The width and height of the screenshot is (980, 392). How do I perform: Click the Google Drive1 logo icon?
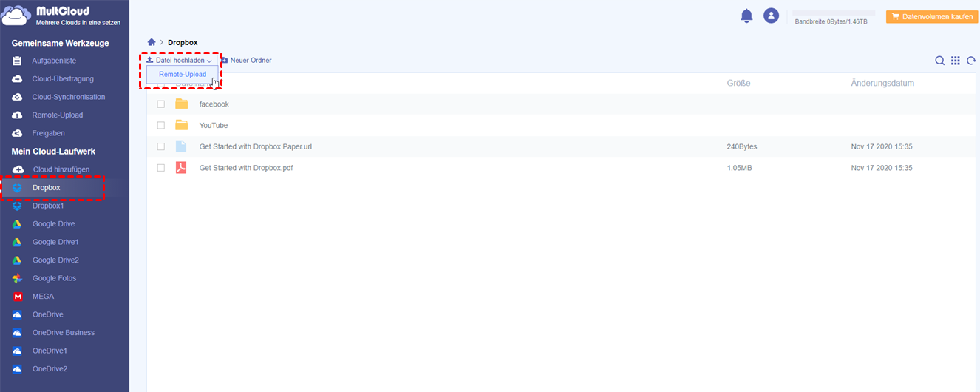pyautogui.click(x=17, y=242)
